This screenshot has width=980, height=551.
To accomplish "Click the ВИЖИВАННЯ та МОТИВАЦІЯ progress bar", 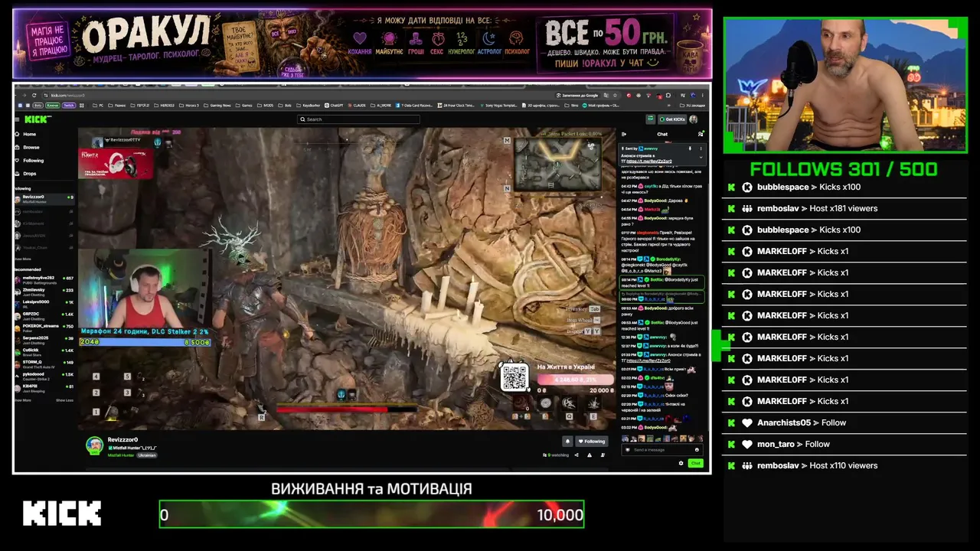I will (x=371, y=515).
